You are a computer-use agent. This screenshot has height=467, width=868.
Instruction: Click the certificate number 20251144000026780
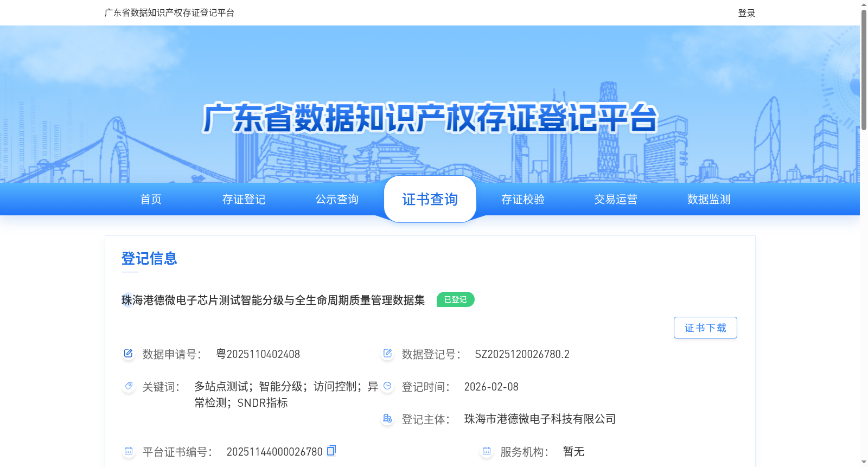coord(275,452)
